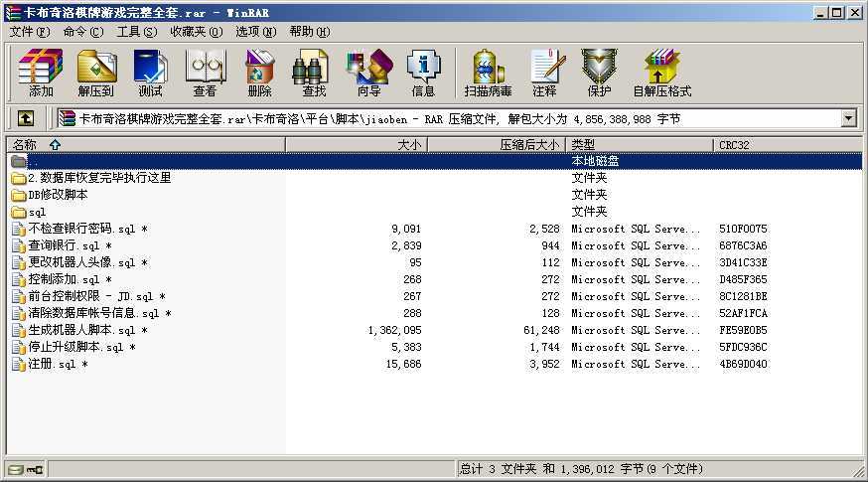Click packed size value 61,248
Image resolution: width=868 pixels, height=482 pixels.
point(541,330)
